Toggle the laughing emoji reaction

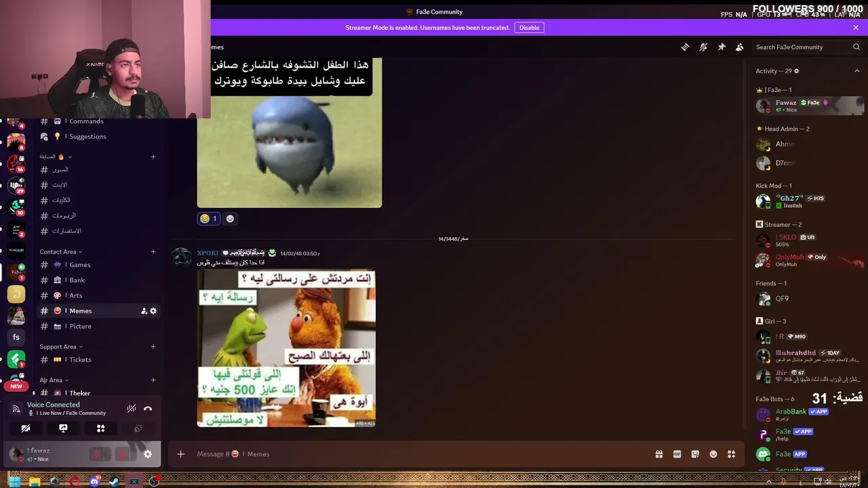pyautogui.click(x=208, y=219)
